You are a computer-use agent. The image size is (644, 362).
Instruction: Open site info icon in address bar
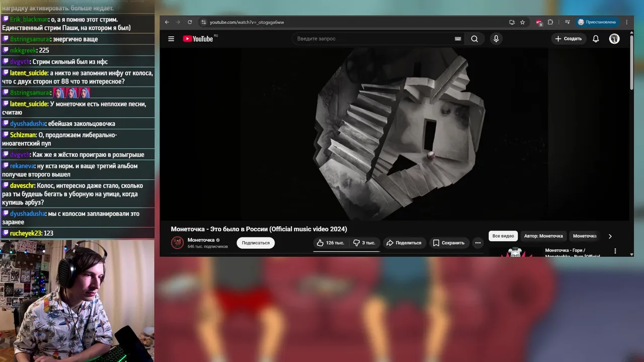pyautogui.click(x=203, y=22)
